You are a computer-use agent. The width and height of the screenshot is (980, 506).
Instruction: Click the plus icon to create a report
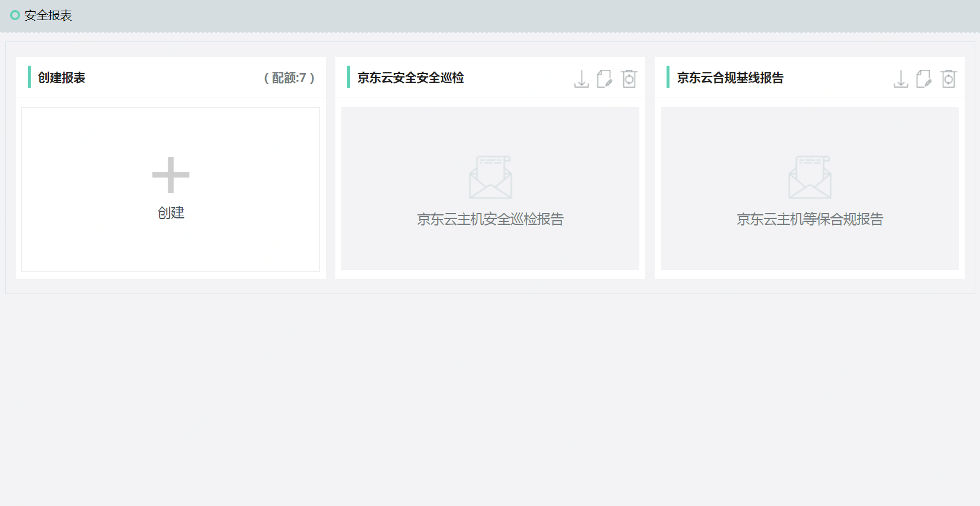click(x=171, y=175)
